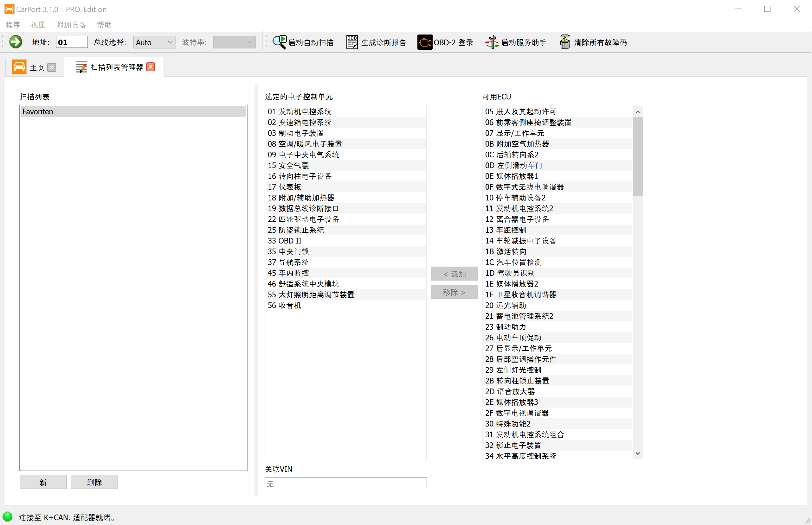Open the 程序 menu
This screenshot has height=525, width=812.
pos(13,25)
